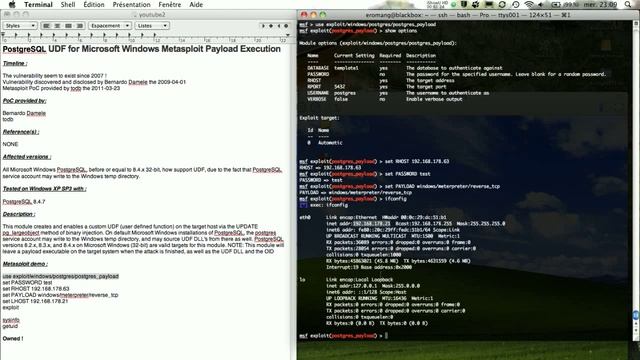Click the 'Affected versions :' heading
The height and width of the screenshot is (360, 640).
(x=27, y=157)
